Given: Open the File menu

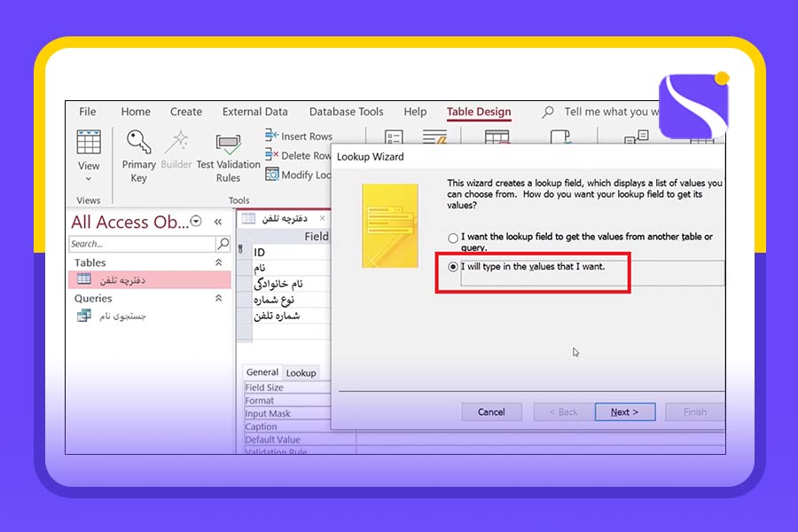Looking at the screenshot, I should point(87,112).
